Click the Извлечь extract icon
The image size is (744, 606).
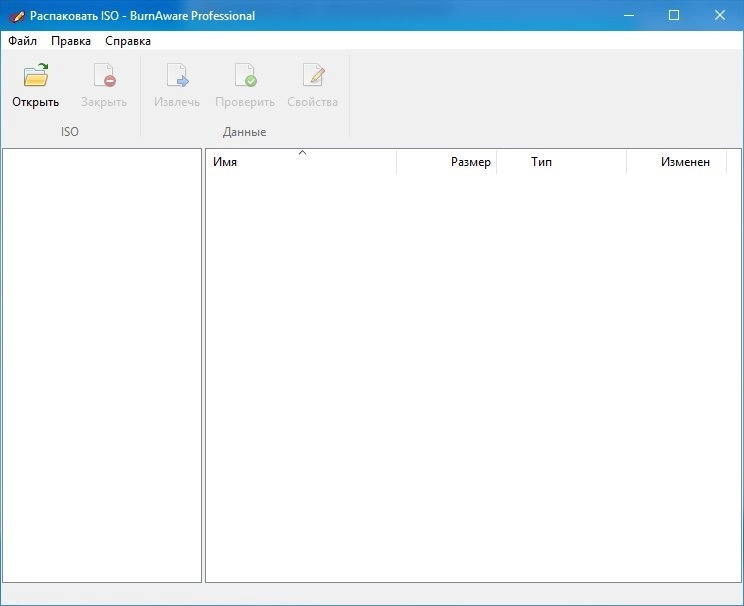(x=177, y=75)
